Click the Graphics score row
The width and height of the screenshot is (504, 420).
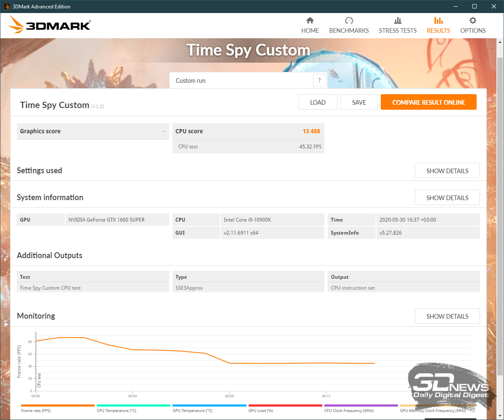point(93,131)
